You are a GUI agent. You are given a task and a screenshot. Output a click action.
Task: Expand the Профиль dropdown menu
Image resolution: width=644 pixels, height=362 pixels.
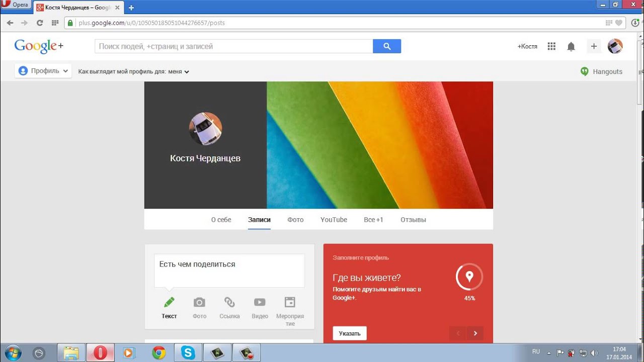[x=43, y=71]
